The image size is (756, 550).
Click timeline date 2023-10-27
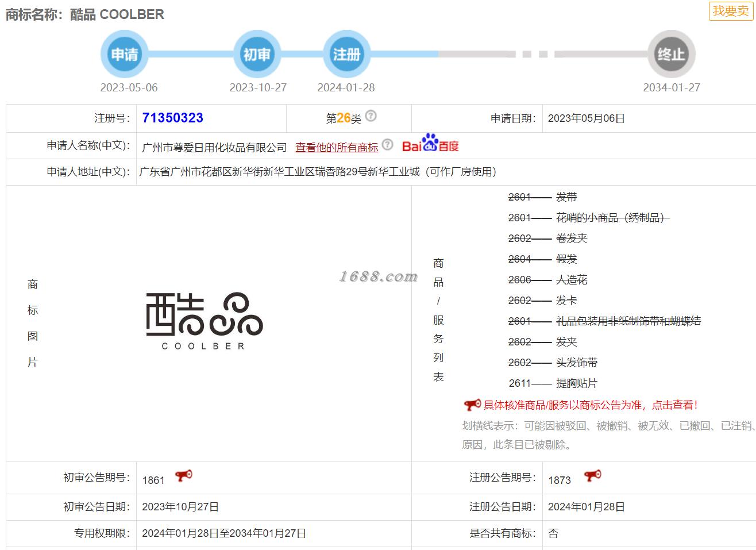(x=258, y=87)
